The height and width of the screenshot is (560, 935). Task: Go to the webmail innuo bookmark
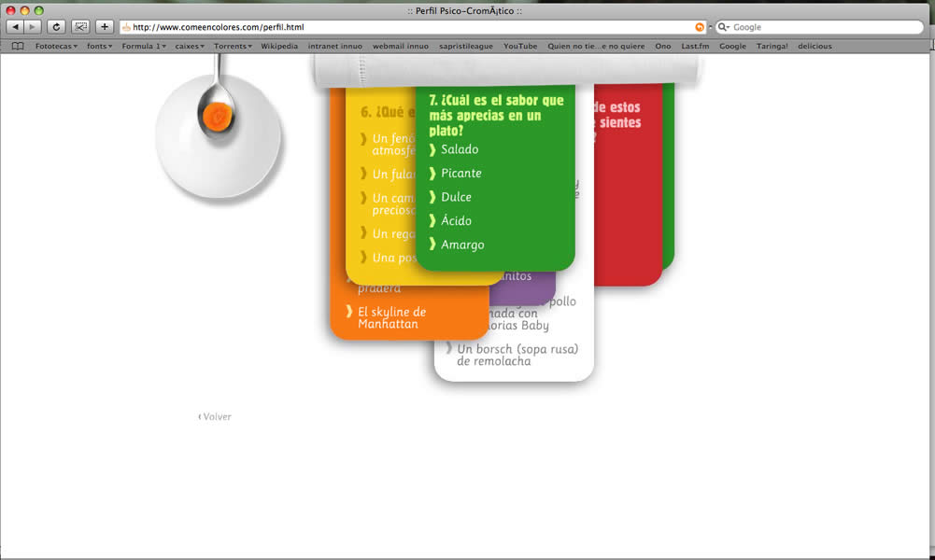(401, 46)
